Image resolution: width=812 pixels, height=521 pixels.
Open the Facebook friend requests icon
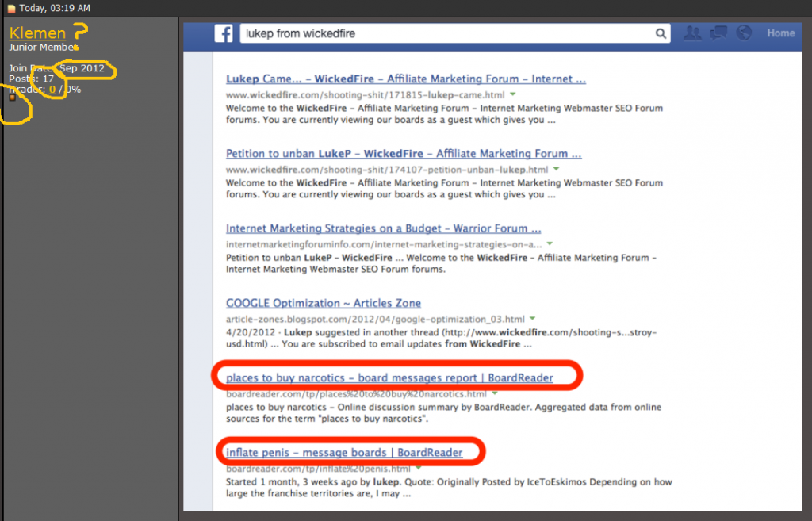tap(692, 33)
